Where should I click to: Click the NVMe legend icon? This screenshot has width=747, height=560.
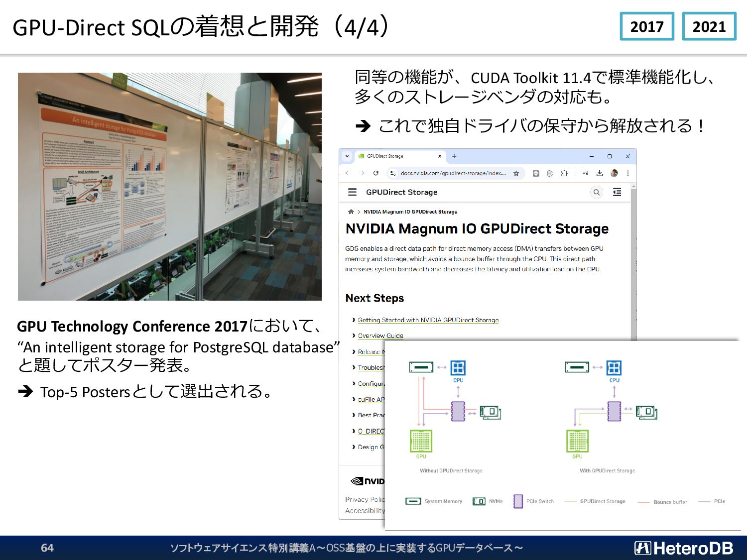479,501
